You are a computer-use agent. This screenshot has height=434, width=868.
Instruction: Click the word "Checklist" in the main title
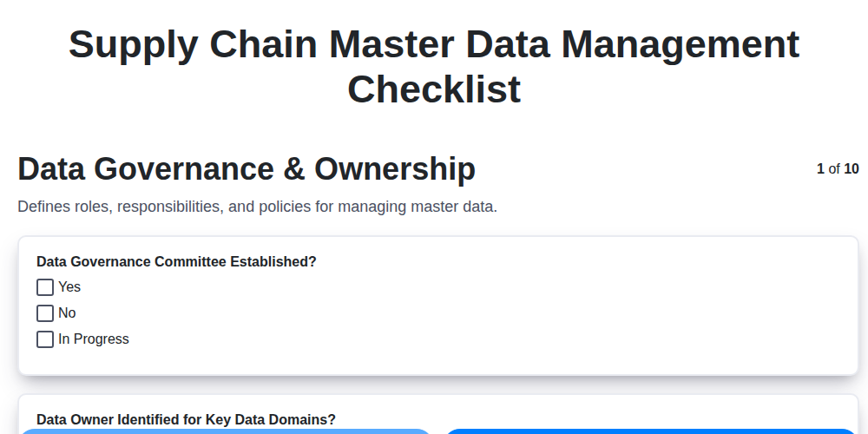(x=434, y=89)
